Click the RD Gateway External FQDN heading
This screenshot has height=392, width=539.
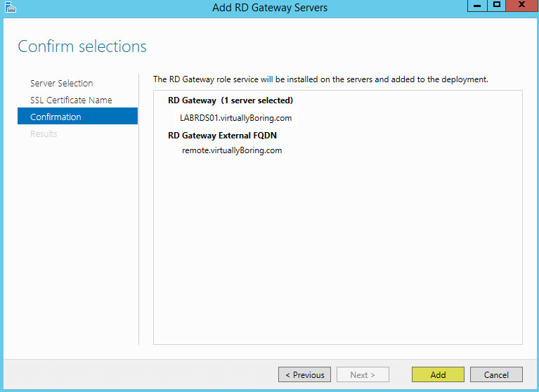227,135
